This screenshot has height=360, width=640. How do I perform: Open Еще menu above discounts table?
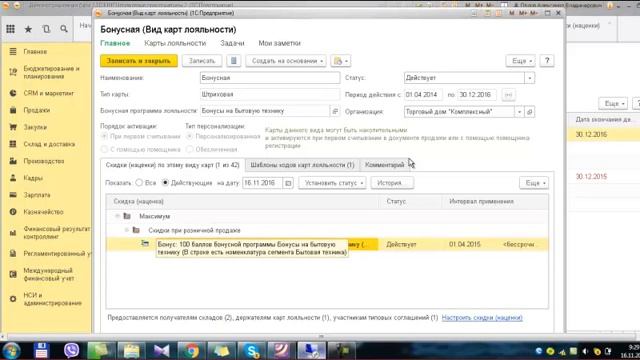tap(534, 183)
